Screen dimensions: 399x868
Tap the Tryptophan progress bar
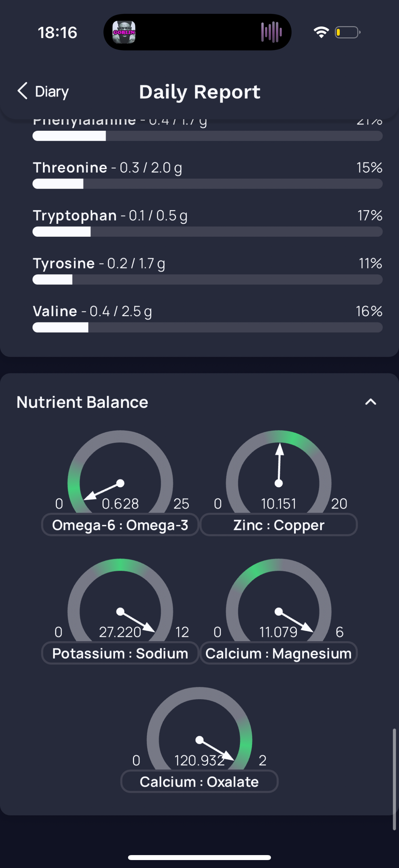(207, 231)
